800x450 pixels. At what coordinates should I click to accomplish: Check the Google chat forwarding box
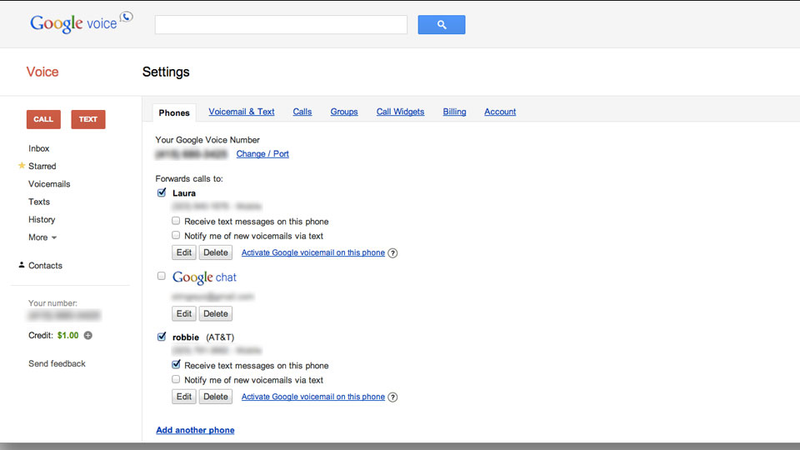click(161, 276)
